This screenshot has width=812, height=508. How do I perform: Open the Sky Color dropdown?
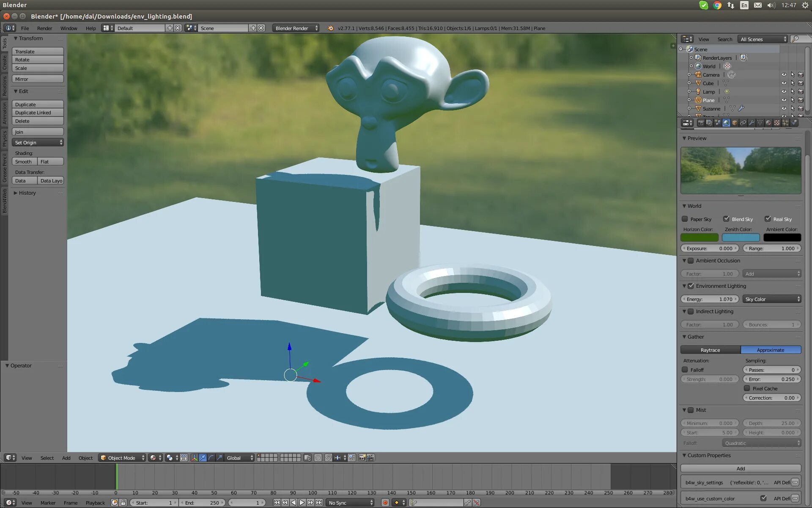click(x=771, y=299)
